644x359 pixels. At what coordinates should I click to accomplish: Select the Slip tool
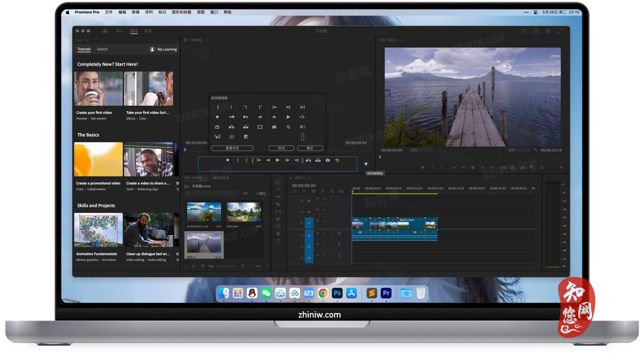(278, 211)
